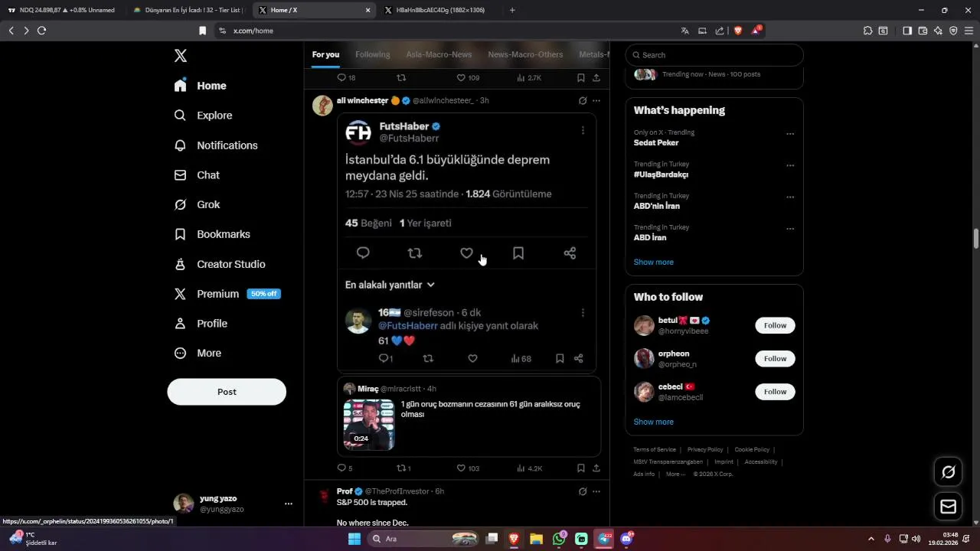Image resolution: width=980 pixels, height=551 pixels.
Task: Open Bookmarks in the sidebar
Action: (212, 234)
